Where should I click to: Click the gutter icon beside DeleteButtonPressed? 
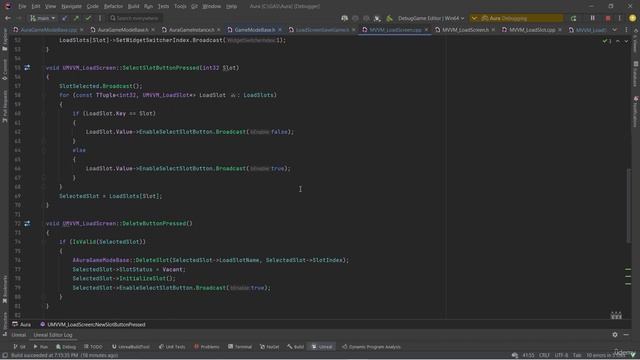pos(27,224)
